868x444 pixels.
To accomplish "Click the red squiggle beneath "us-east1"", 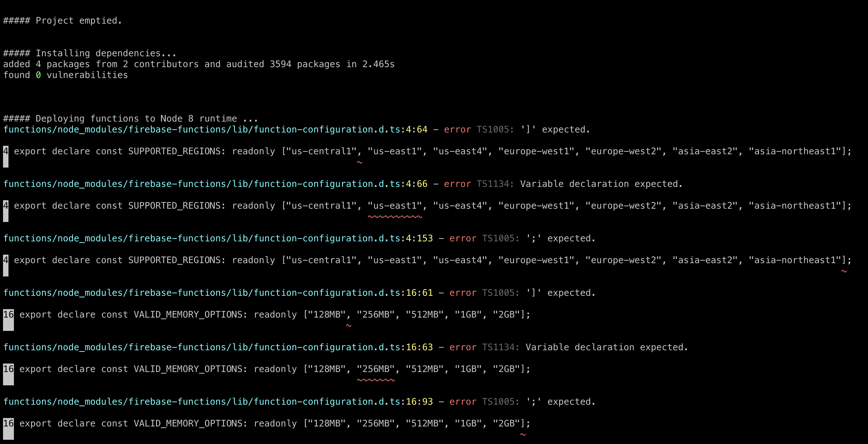I will tap(395, 217).
